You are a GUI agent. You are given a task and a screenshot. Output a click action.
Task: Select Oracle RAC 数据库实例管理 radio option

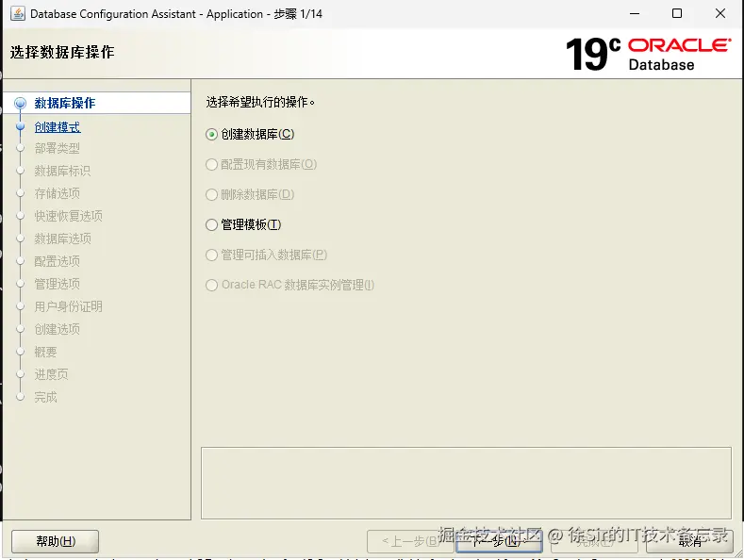pyautogui.click(x=211, y=285)
